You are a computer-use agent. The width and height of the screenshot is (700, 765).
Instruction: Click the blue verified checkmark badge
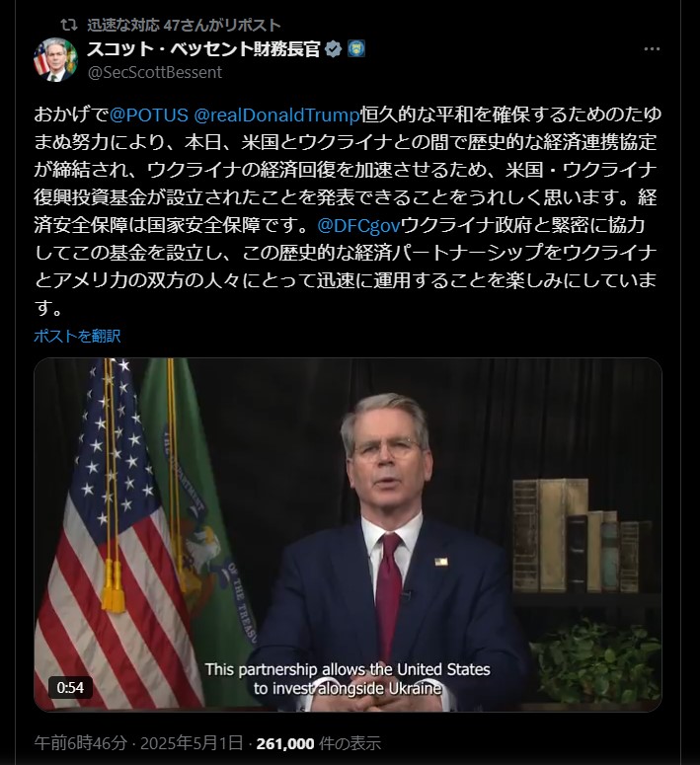tap(333, 48)
